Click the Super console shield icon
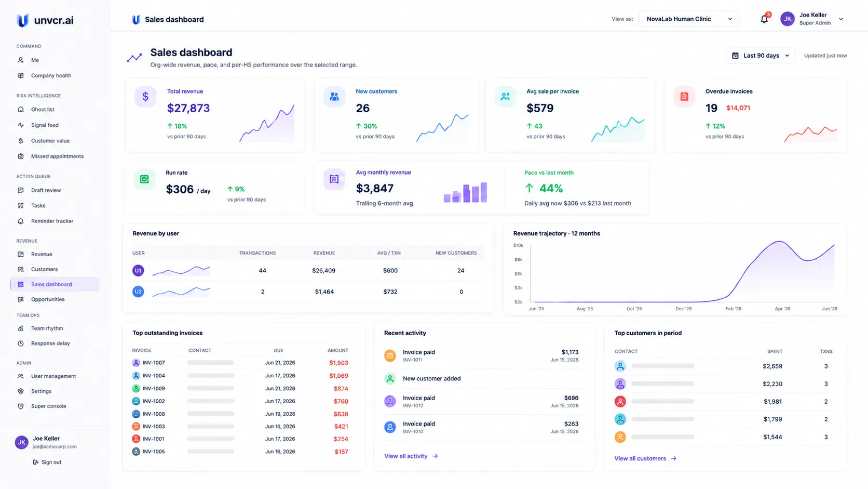The width and height of the screenshot is (868, 489). point(21,406)
